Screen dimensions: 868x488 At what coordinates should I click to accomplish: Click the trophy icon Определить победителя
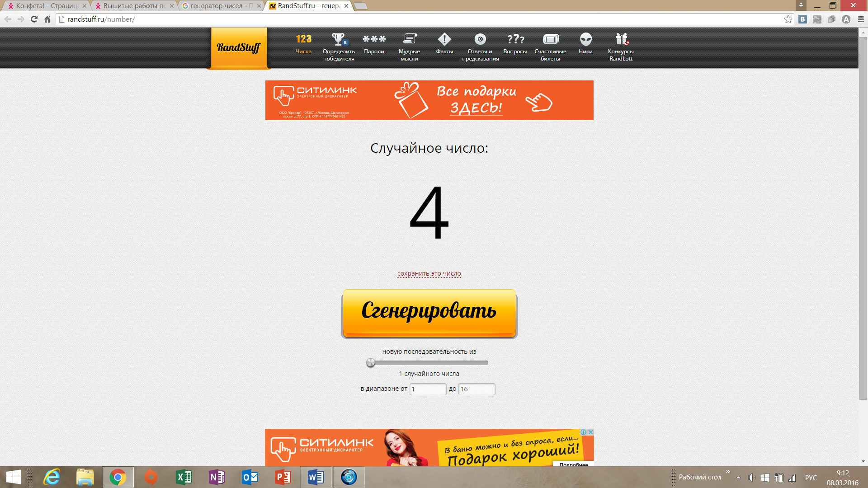coord(339,40)
